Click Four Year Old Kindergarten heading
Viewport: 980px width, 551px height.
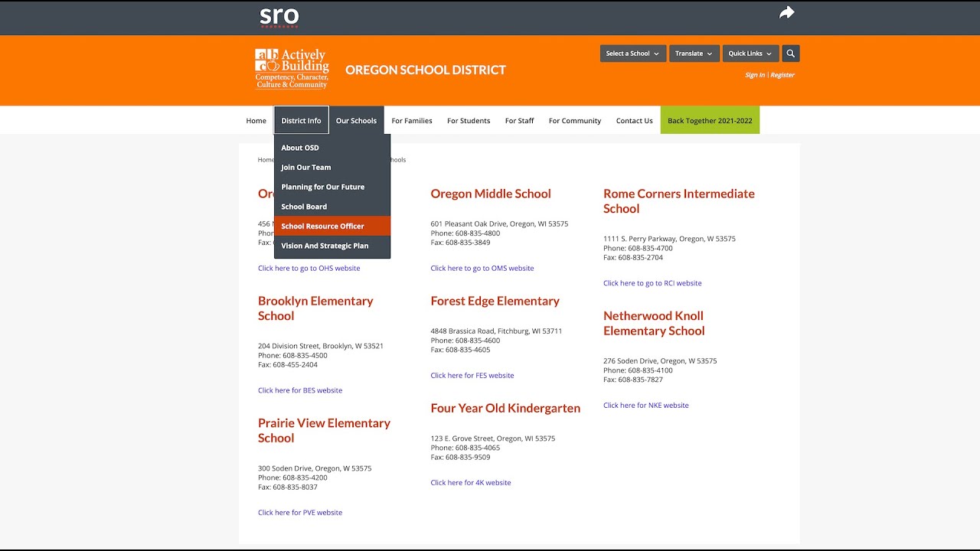point(505,409)
